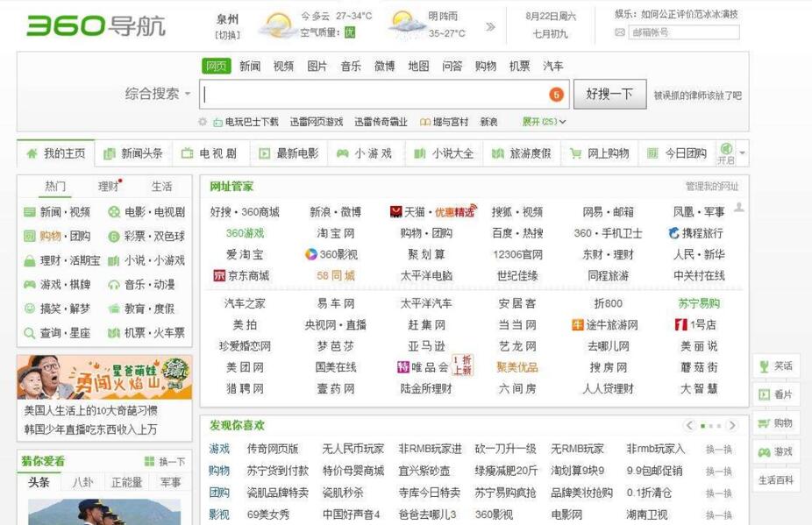Click the purple 特 icon beside 唯品会

pyautogui.click(x=403, y=367)
